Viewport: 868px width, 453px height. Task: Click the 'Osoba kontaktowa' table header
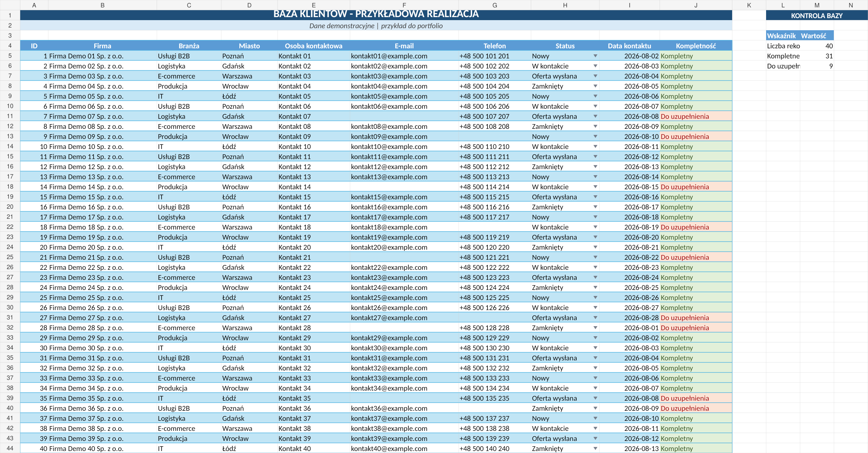tap(314, 46)
